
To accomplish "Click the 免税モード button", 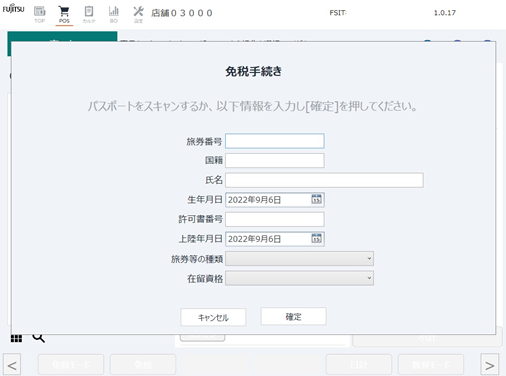I will click(x=71, y=365).
